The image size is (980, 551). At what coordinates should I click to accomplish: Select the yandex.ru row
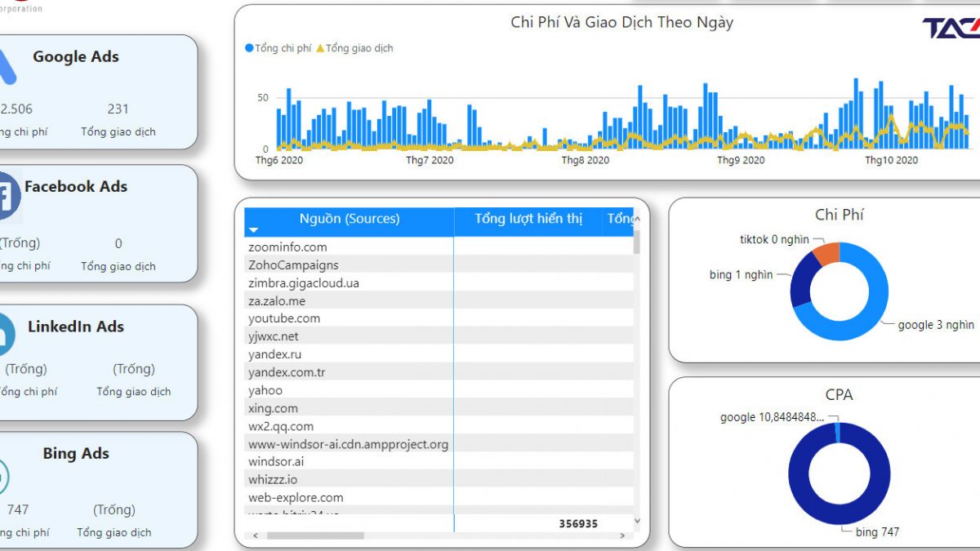coord(439,354)
